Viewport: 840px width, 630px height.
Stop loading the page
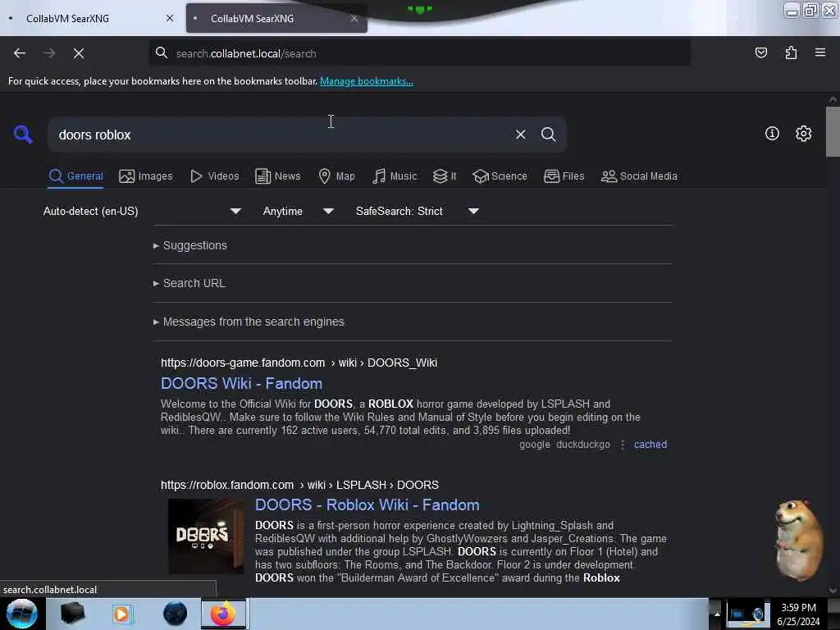click(x=79, y=53)
